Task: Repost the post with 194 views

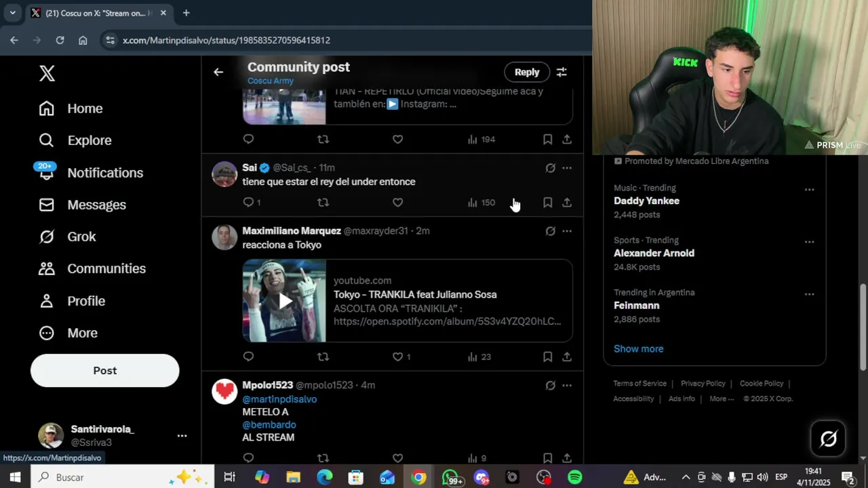Action: [323, 139]
